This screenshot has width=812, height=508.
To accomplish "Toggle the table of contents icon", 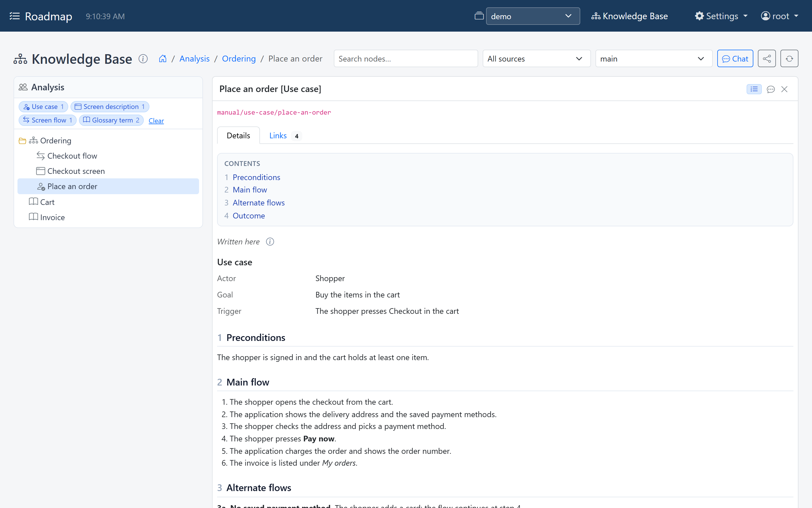I will [754, 89].
